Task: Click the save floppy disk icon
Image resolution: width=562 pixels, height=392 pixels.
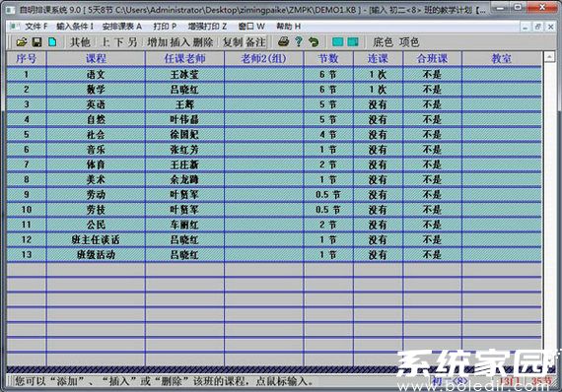Action: tap(36, 42)
